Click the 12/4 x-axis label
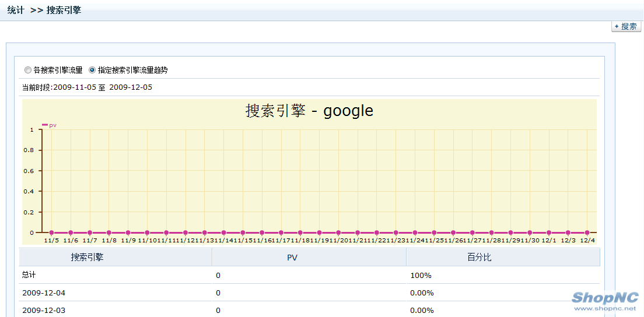Image resolution: width=644 pixels, height=317 pixels. tap(587, 241)
